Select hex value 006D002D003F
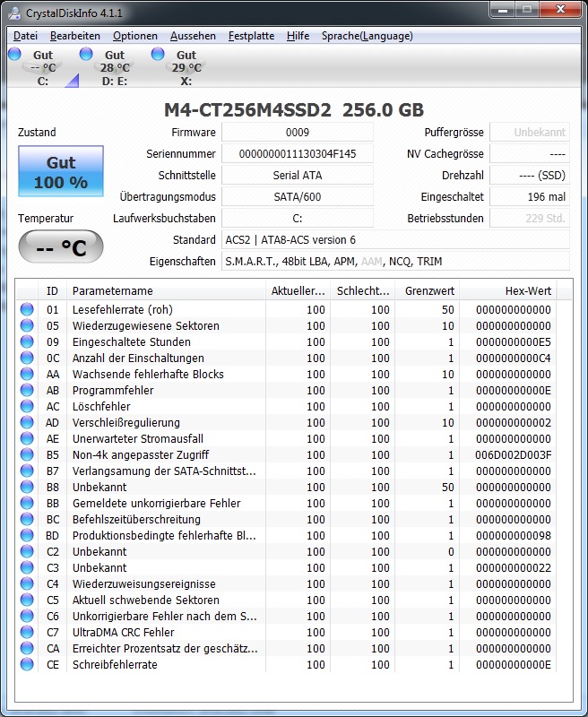 pos(514,454)
